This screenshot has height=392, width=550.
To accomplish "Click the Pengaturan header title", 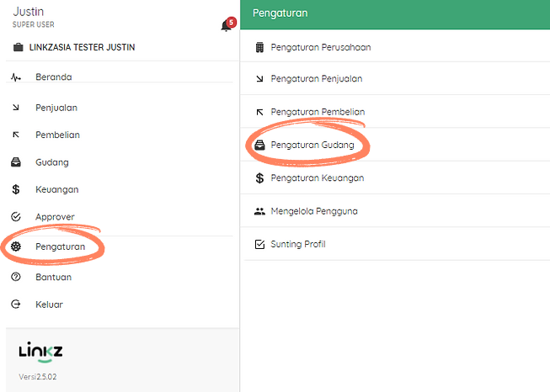I will [x=280, y=13].
